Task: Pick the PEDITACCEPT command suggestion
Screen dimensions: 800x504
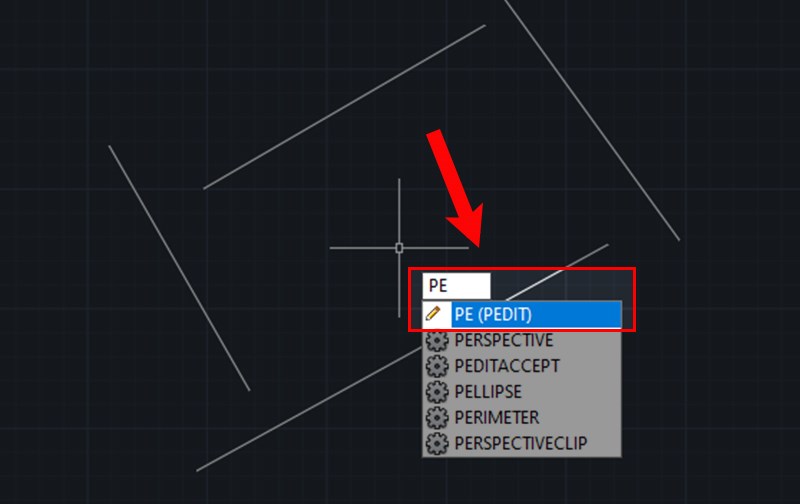Action: [521, 366]
